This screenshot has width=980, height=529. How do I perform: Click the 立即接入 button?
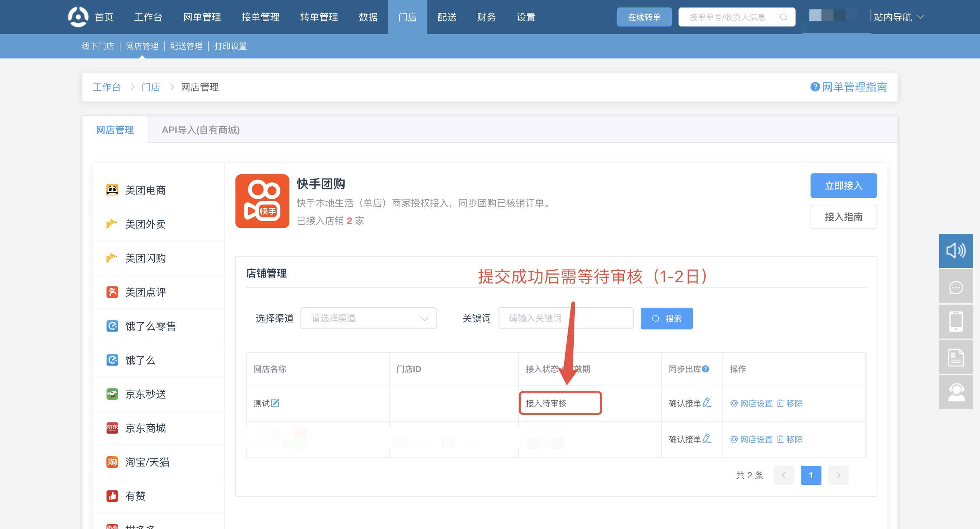coord(844,185)
